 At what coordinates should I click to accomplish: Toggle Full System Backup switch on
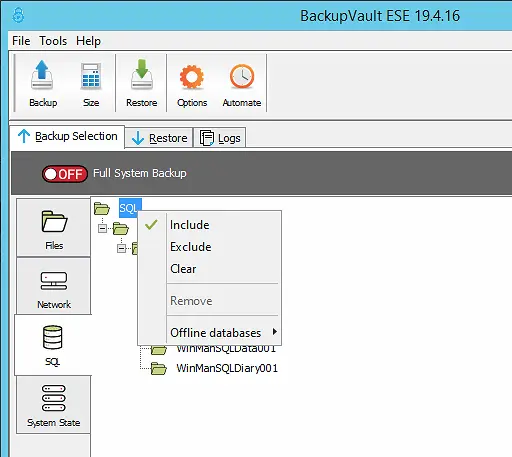[x=65, y=174]
